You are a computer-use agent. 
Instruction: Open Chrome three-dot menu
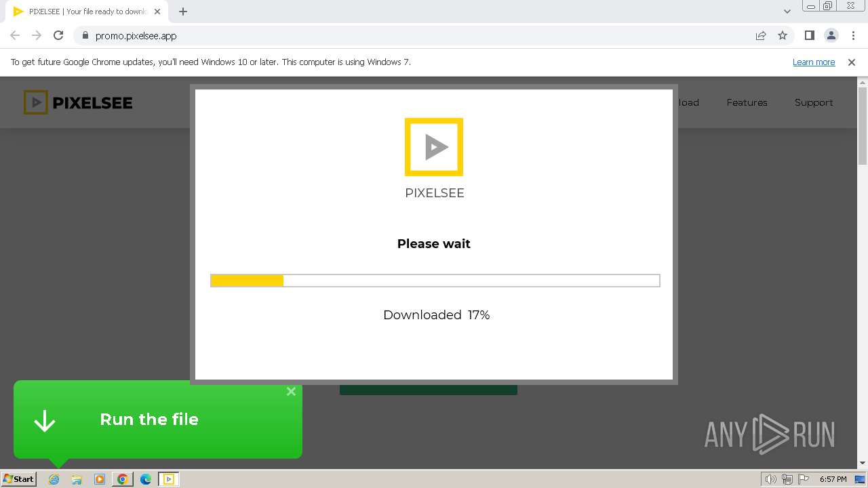pos(853,36)
